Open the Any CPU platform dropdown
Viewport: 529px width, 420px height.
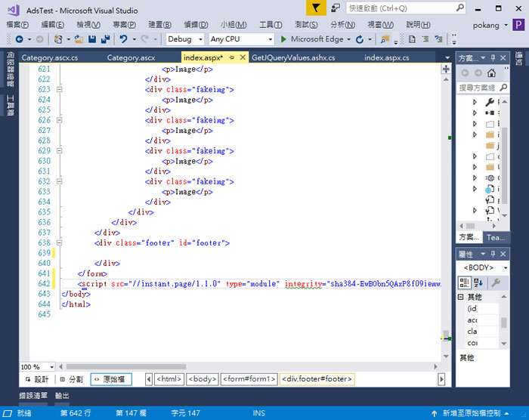[241, 39]
